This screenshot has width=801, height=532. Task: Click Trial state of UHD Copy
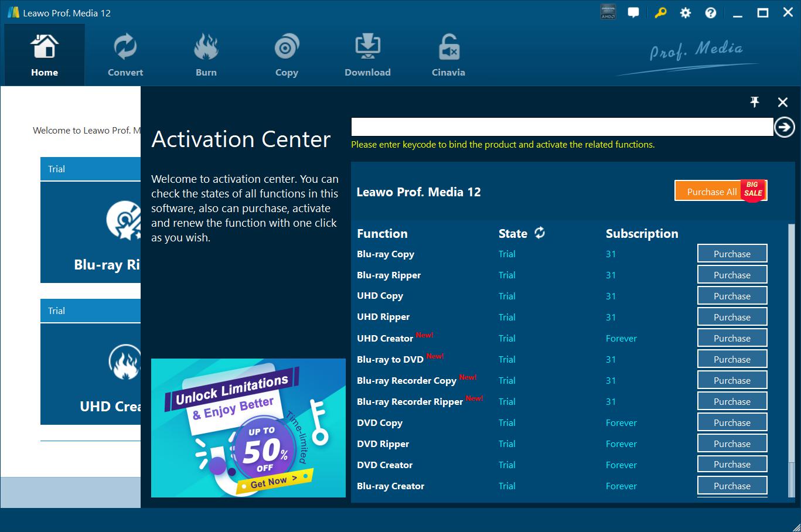pos(507,296)
